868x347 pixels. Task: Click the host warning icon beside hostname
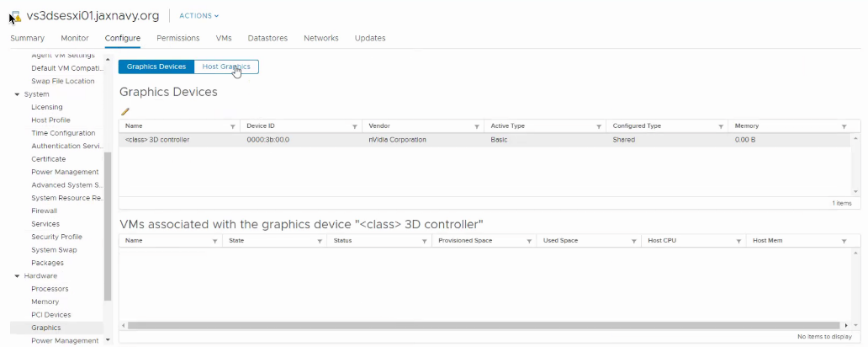[15, 17]
